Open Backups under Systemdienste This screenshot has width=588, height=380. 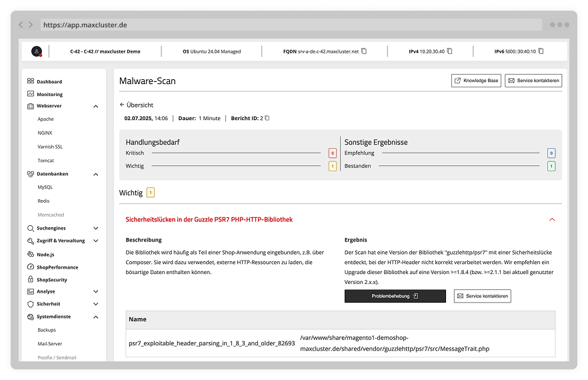(47, 330)
